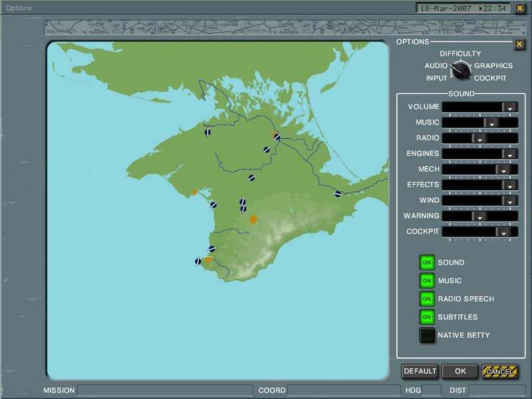Click the orange marker in central Crimea
The width and height of the screenshot is (532, 399).
coord(253,218)
